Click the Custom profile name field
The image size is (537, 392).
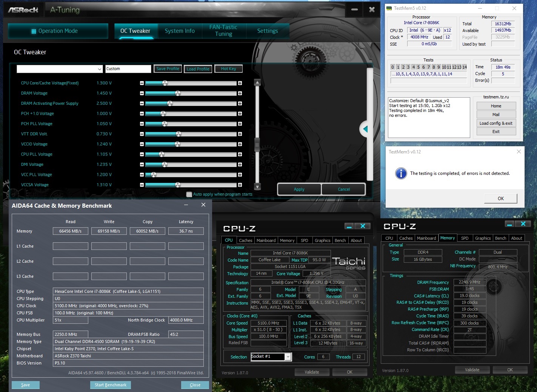click(x=128, y=69)
